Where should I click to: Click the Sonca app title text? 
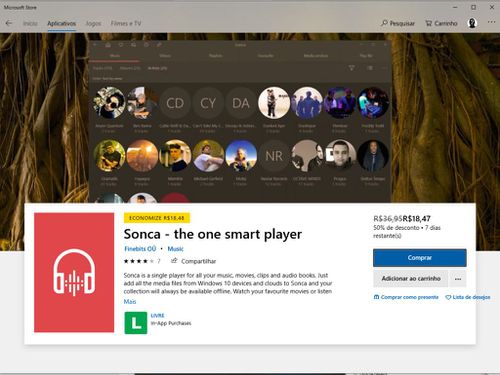tap(213, 234)
